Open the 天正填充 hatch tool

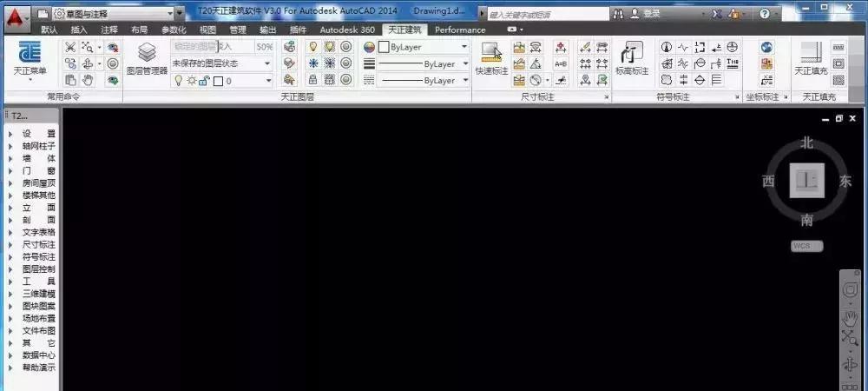[811, 58]
